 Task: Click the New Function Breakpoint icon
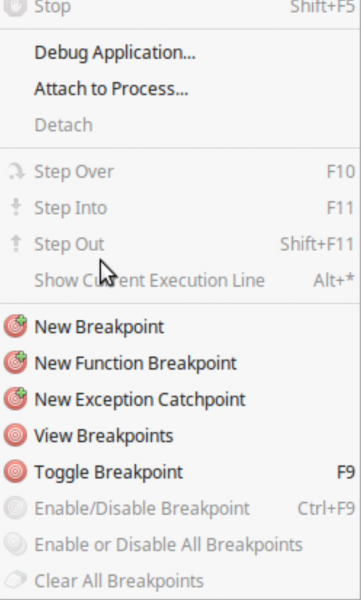[x=15, y=363]
